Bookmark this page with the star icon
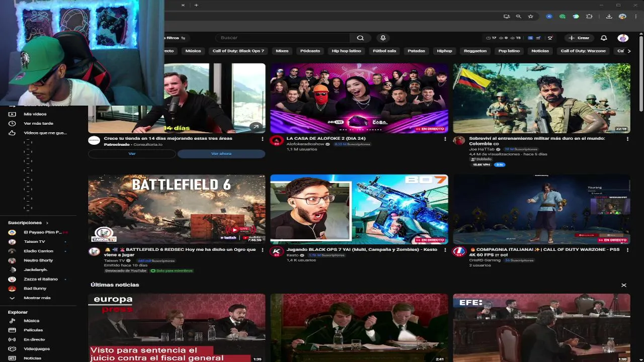Screen dimensions: 644x362 530,17
